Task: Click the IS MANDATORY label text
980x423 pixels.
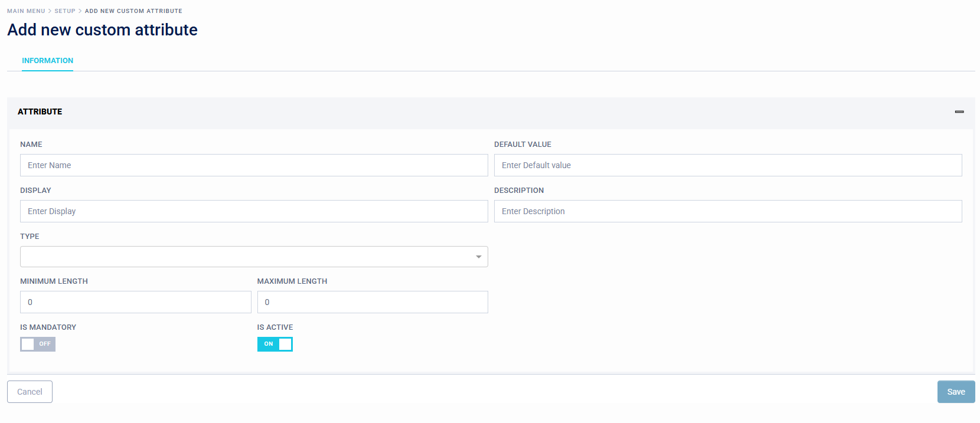Action: [x=48, y=327]
